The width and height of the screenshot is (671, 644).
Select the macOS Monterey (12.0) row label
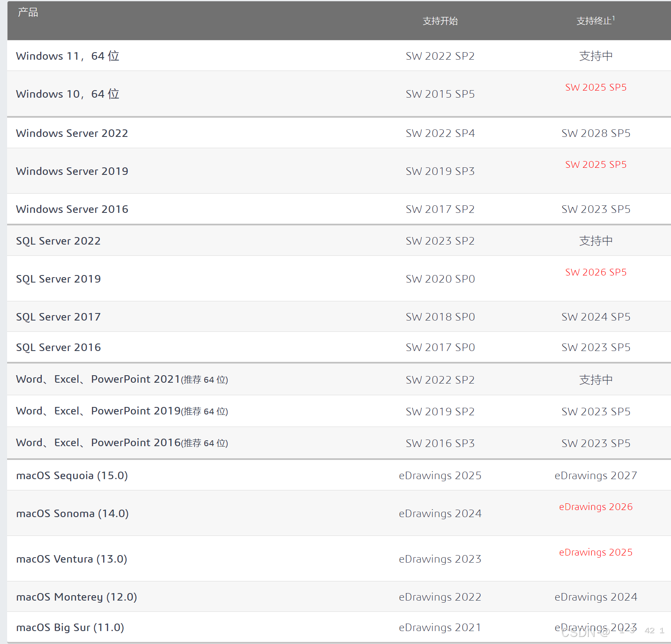click(x=76, y=597)
